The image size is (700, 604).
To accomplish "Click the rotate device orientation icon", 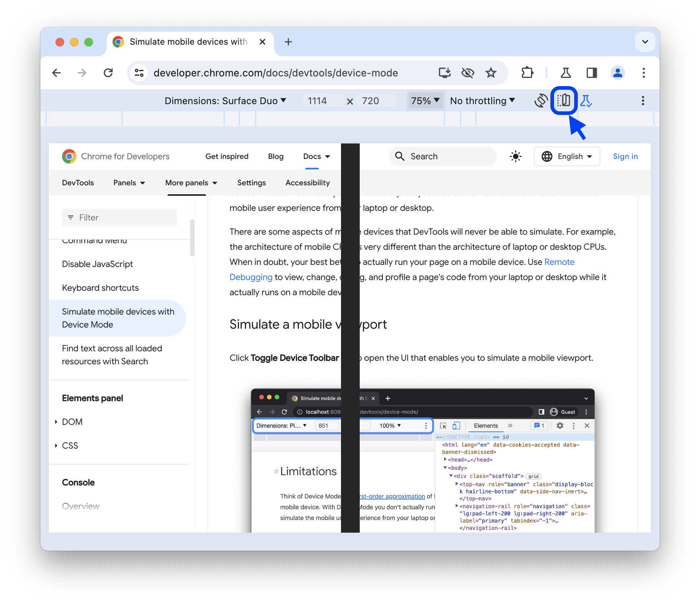I will tap(540, 101).
